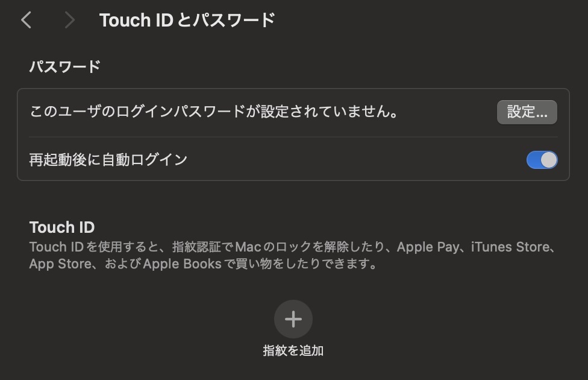The image size is (588, 380).
Task: Go back with the left chevron
Action: pos(26,20)
